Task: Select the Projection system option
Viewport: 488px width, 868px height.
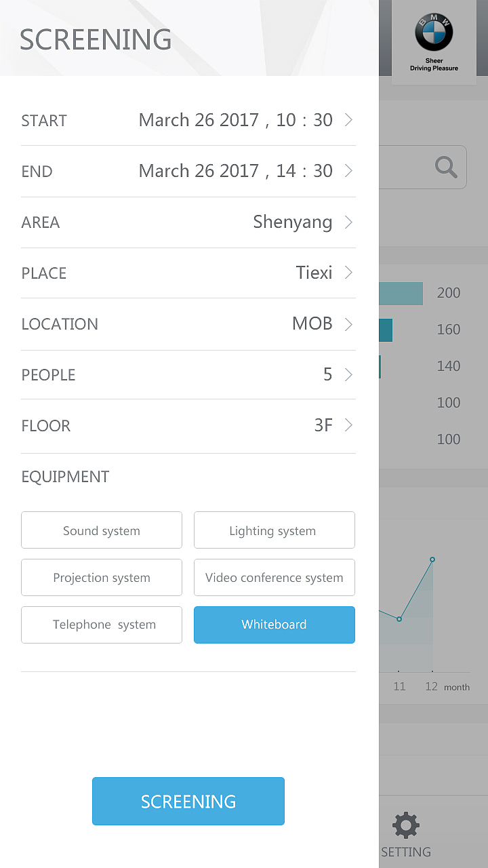Action: point(102,578)
